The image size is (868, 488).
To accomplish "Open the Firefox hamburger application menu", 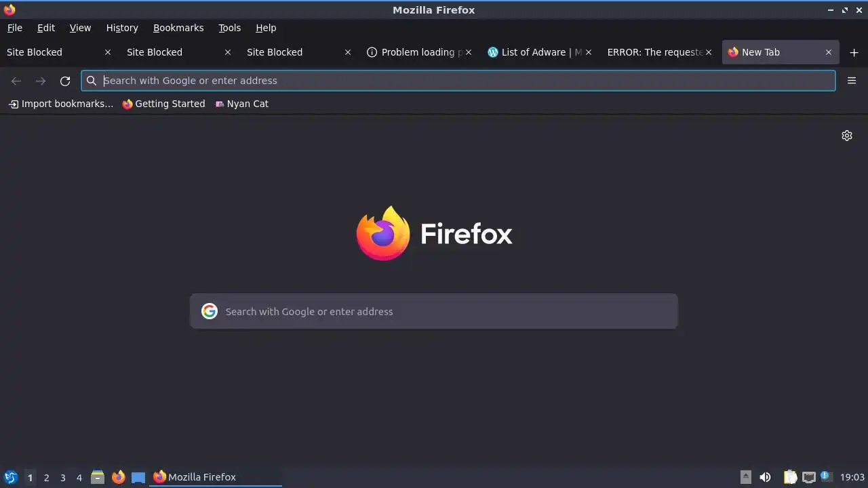I will (x=852, y=81).
